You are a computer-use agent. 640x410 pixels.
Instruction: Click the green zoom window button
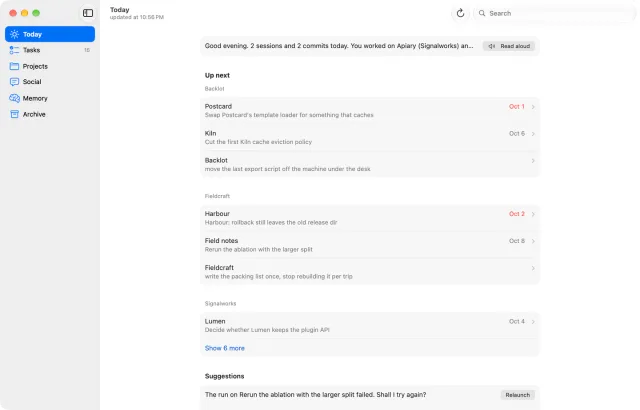(36, 13)
